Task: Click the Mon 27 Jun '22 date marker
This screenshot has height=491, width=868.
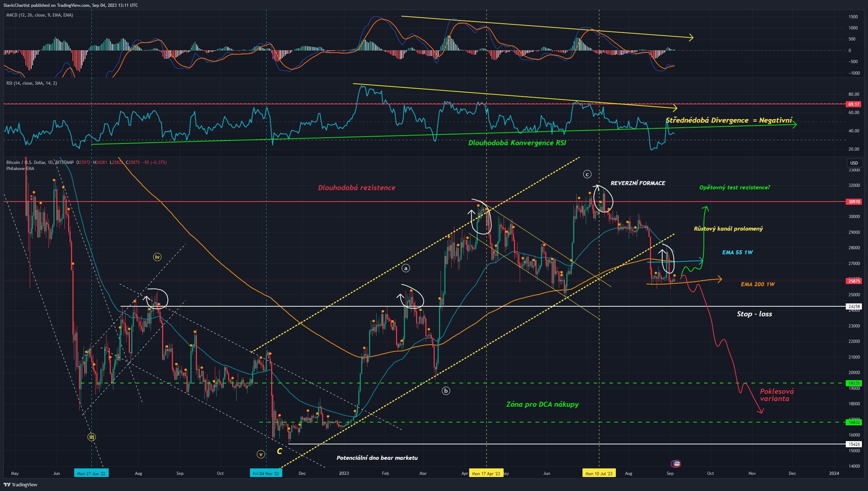Action: tap(91, 473)
